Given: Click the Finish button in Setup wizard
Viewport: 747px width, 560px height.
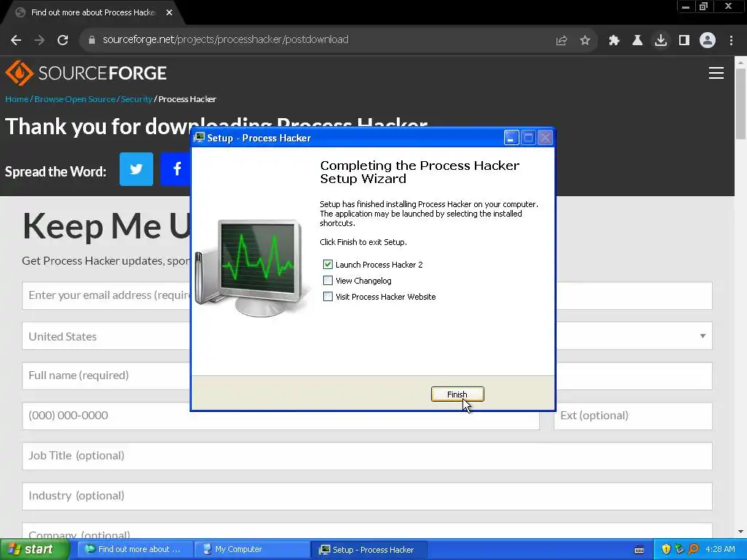Looking at the screenshot, I should (x=457, y=394).
